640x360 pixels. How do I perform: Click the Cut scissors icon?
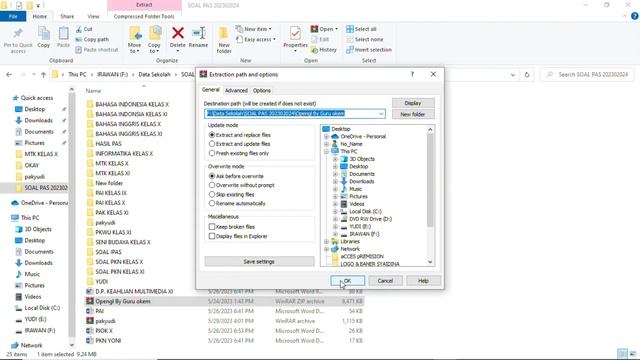coord(79,29)
